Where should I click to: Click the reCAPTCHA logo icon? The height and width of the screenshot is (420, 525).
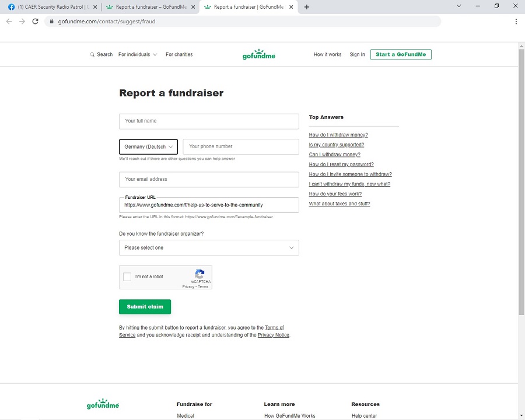200,274
